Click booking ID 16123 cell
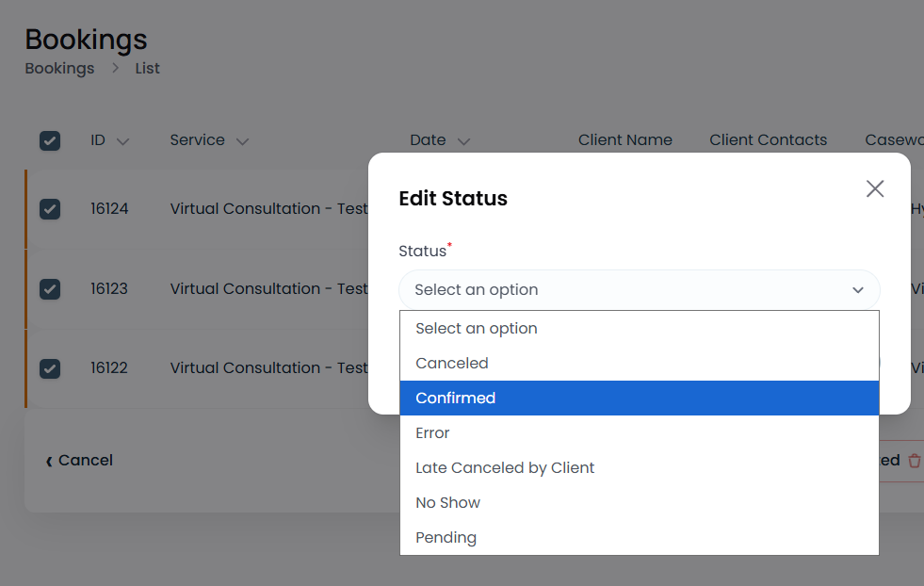Image resolution: width=924 pixels, height=586 pixels. 109,289
